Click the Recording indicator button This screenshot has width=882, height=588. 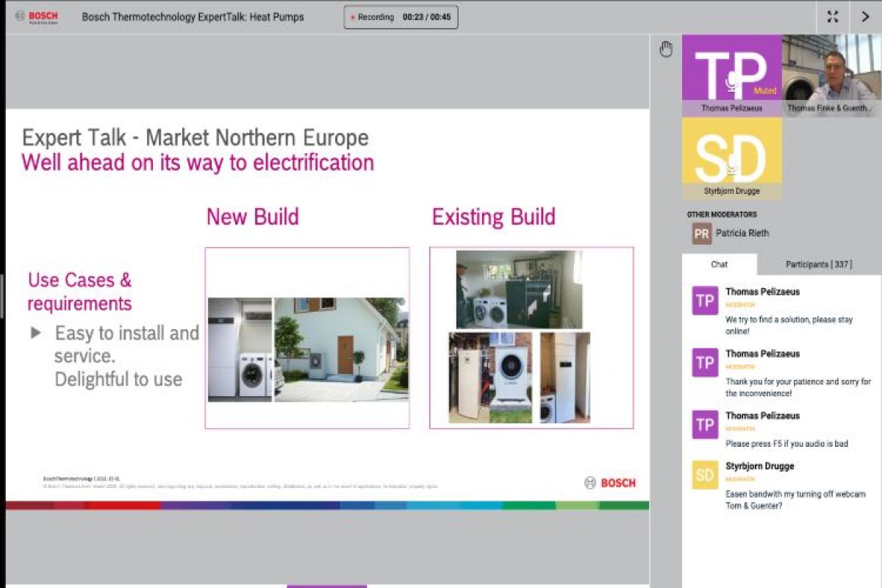pos(401,17)
